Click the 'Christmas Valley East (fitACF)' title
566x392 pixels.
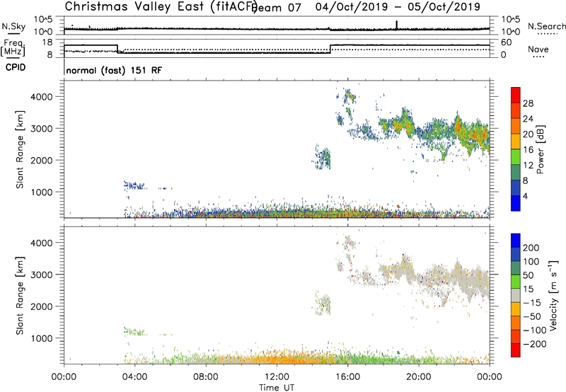click(x=161, y=6)
